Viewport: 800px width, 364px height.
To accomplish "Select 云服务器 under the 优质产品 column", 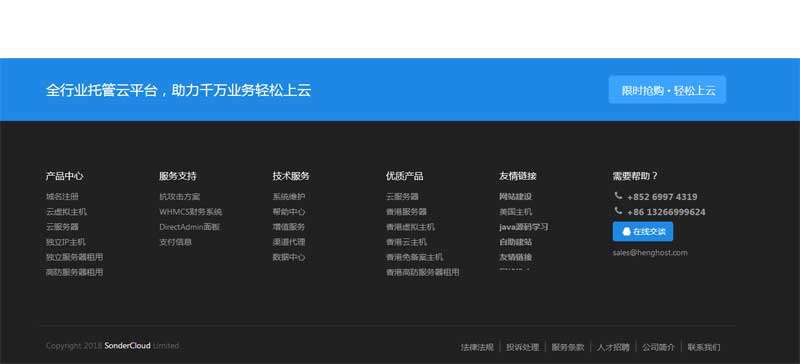I will [x=402, y=197].
